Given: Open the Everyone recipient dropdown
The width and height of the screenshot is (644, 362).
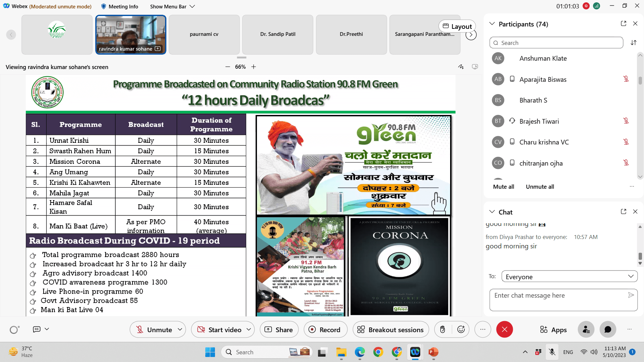Looking at the screenshot, I should tap(569, 277).
